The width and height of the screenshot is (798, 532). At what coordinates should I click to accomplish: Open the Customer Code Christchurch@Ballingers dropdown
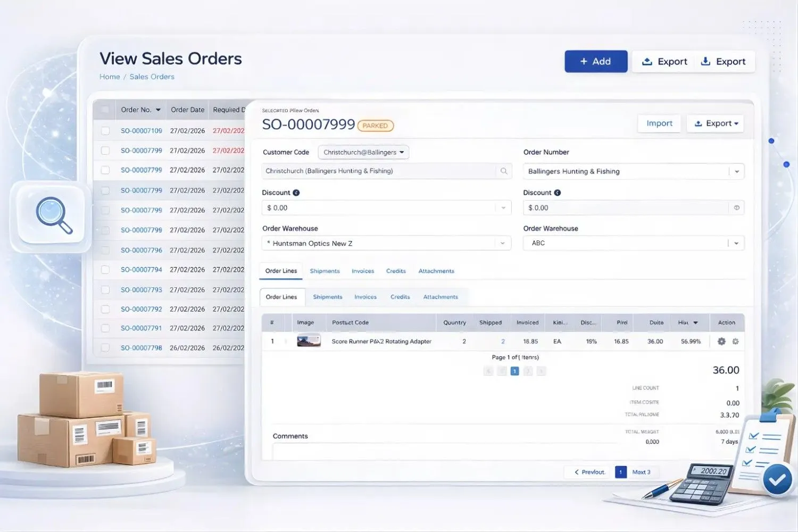(363, 152)
